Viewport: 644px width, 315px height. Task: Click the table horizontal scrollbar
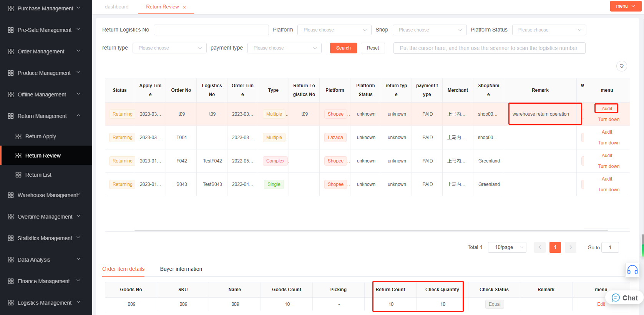click(x=371, y=230)
